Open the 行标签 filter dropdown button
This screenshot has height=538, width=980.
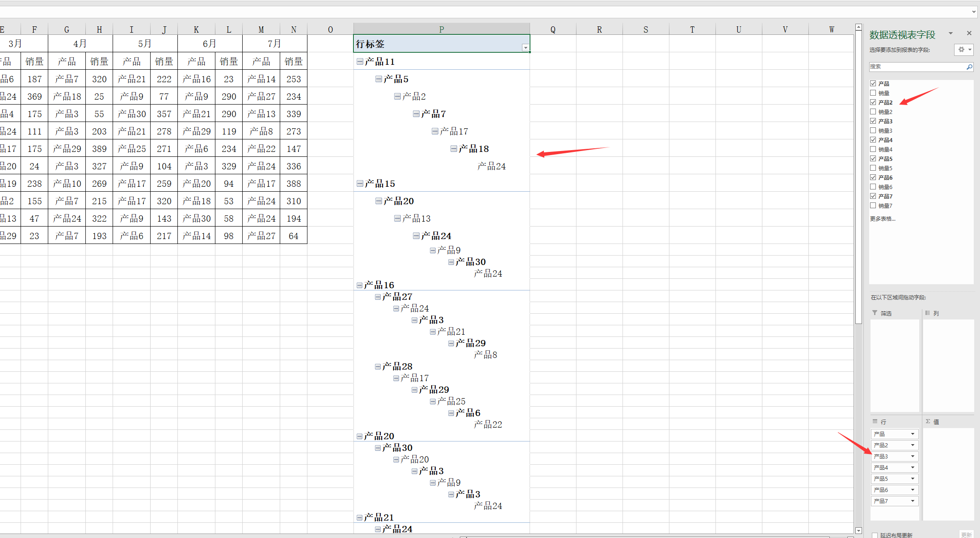point(526,47)
